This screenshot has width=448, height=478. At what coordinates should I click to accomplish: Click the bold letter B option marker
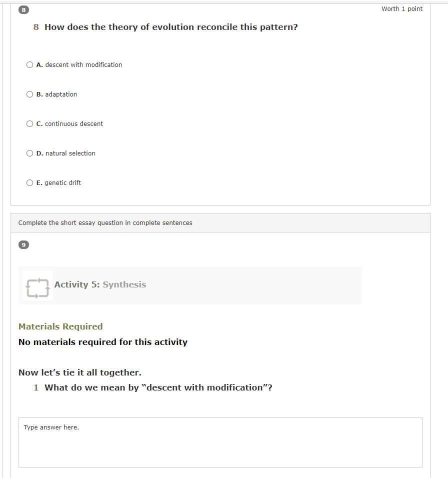[x=39, y=94]
